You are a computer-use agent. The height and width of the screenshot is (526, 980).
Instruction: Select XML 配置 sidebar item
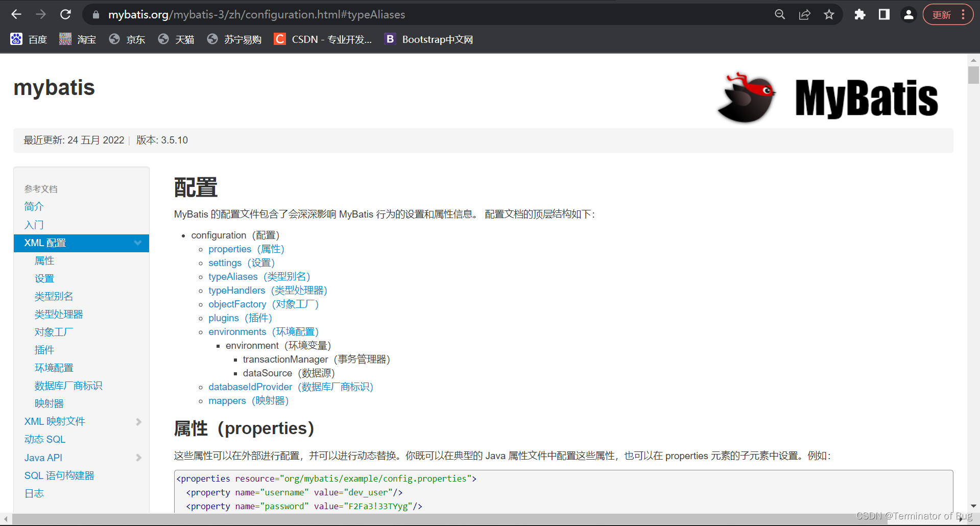click(x=81, y=243)
